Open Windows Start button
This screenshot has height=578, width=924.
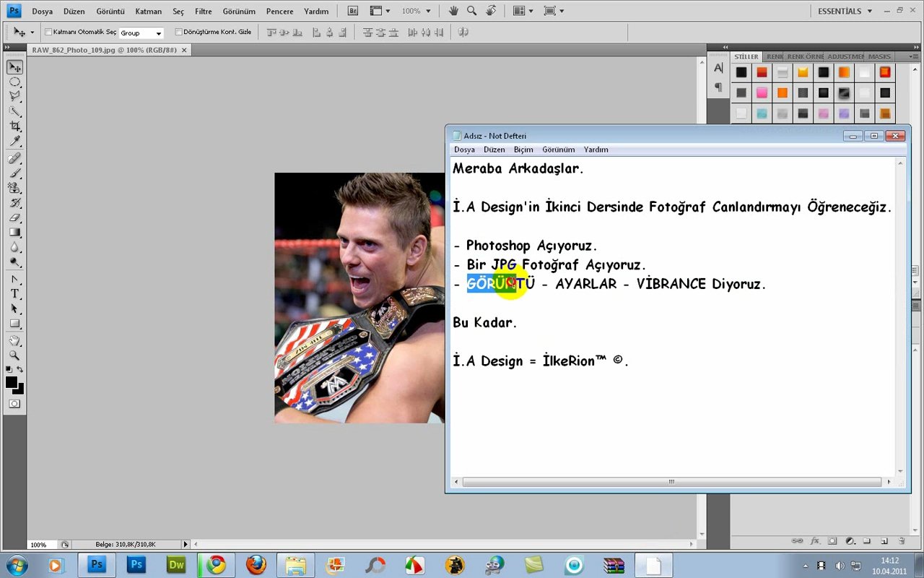tap(16, 565)
